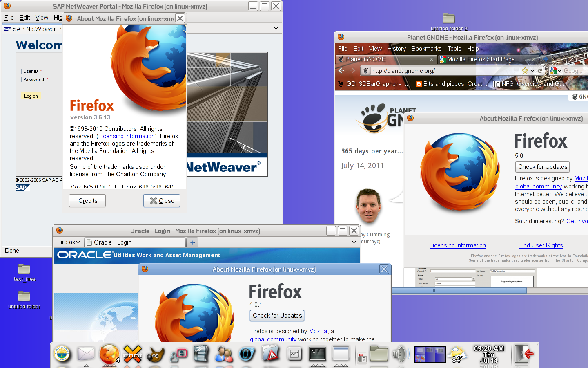Screen dimensions: 588x368
Task: Click the logout door icon in dock
Action: pyautogui.click(x=524, y=354)
